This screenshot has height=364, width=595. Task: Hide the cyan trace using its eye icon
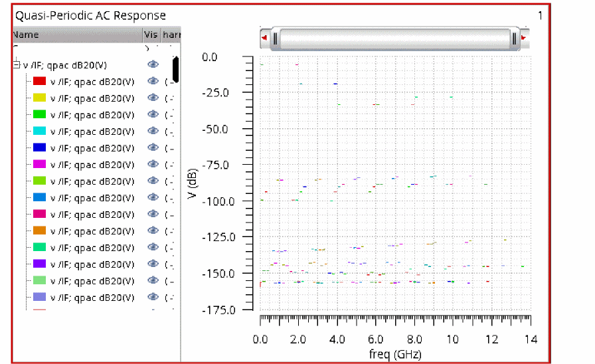click(153, 131)
